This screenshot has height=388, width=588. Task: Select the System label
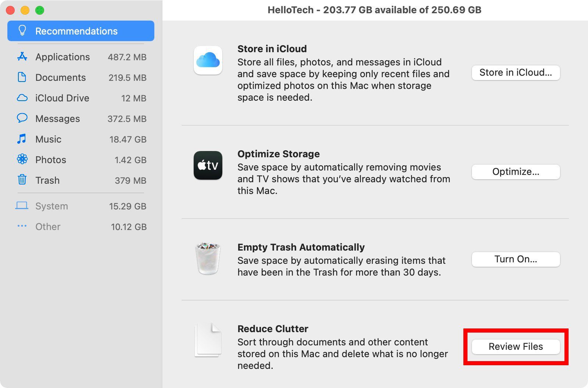(51, 206)
